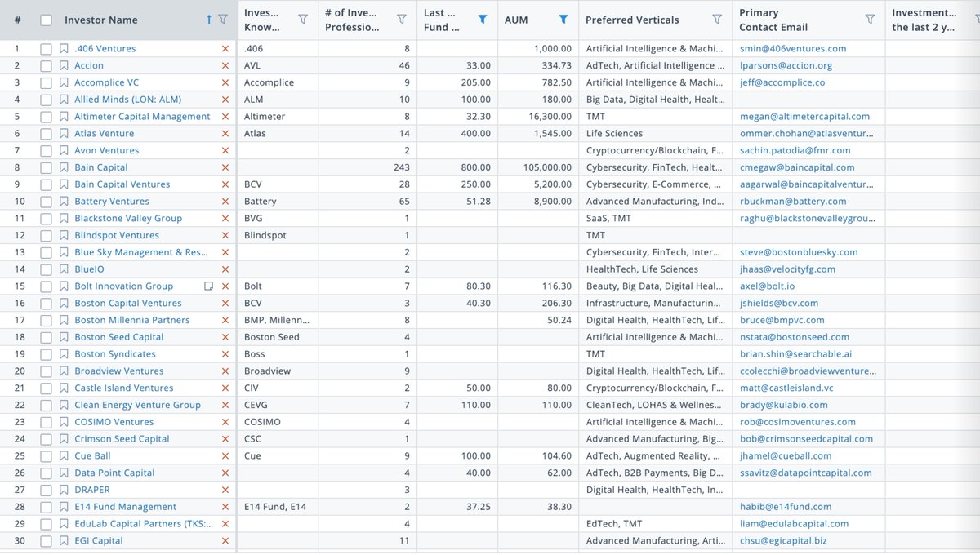The width and height of the screenshot is (980, 555).
Task: Click bookmark icon for Bain Capital
Action: click(64, 167)
